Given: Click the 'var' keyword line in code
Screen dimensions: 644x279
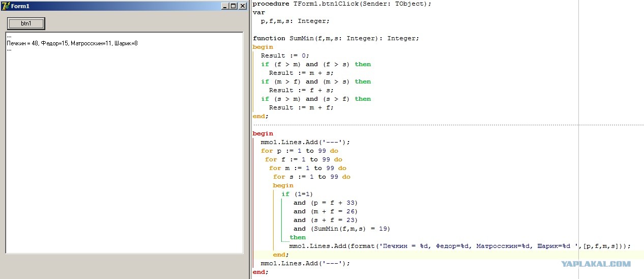Looking at the screenshot, I should pyautogui.click(x=259, y=12).
